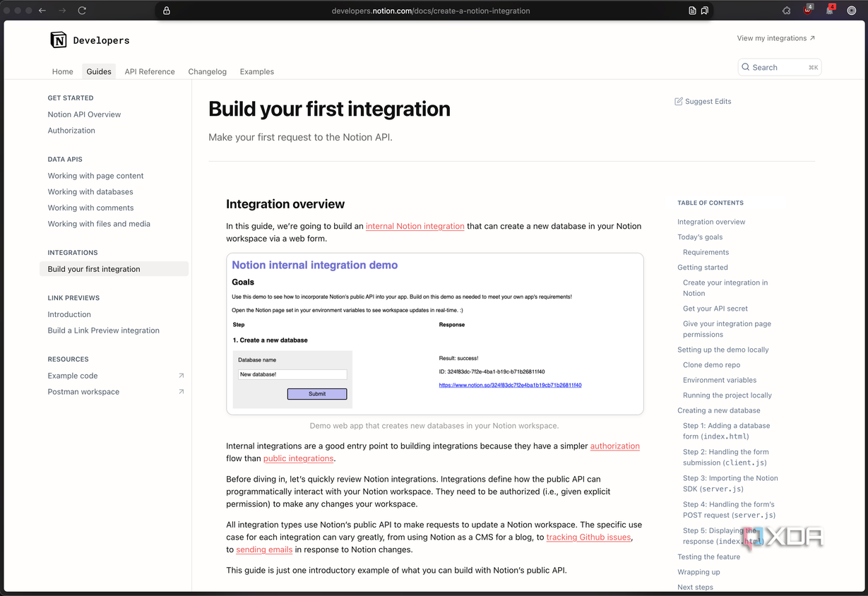The width and height of the screenshot is (868, 596).
Task: Click the external arrow beside Example code
Action: [182, 376]
